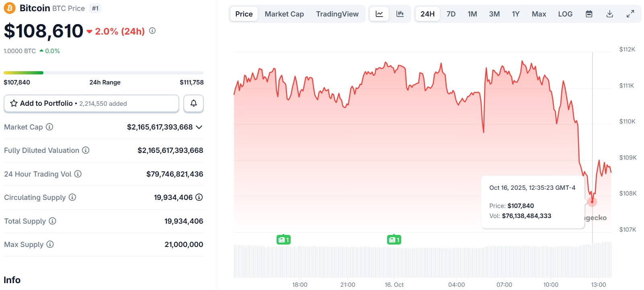The width and height of the screenshot is (644, 290).
Task: Select the 24H time range
Action: tap(427, 14)
